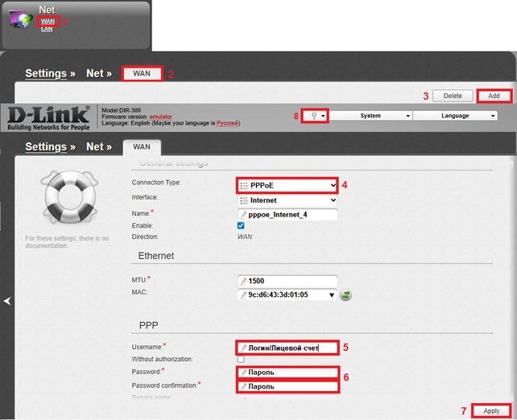This screenshot has height=420, width=517.
Task: Select the lower WAN tab
Action: tap(142, 147)
